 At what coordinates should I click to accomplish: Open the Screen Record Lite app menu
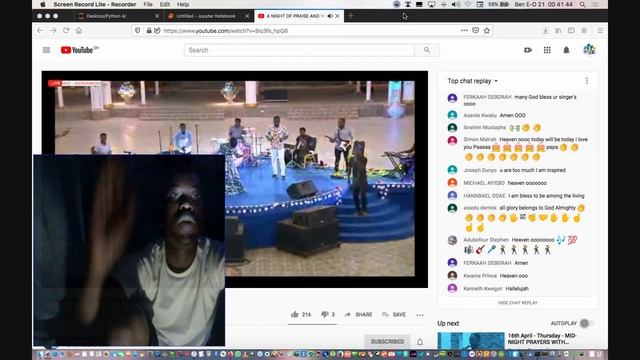(x=95, y=4)
